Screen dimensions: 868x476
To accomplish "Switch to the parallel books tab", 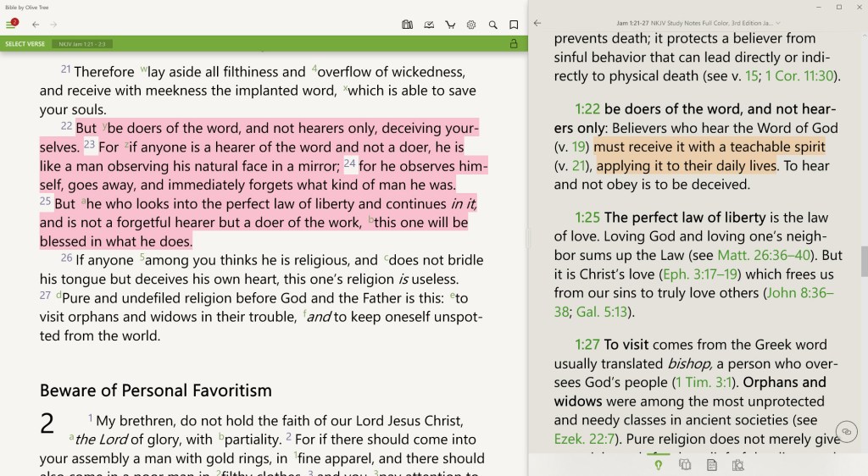I will click(x=685, y=465).
